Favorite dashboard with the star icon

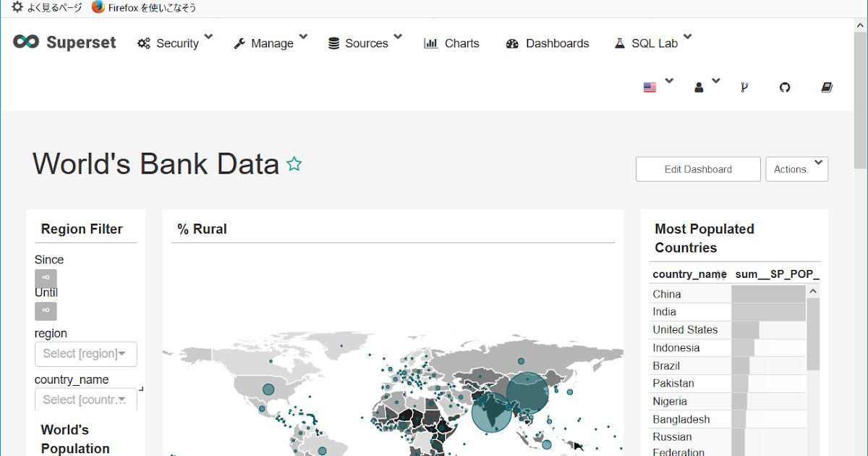click(x=294, y=164)
